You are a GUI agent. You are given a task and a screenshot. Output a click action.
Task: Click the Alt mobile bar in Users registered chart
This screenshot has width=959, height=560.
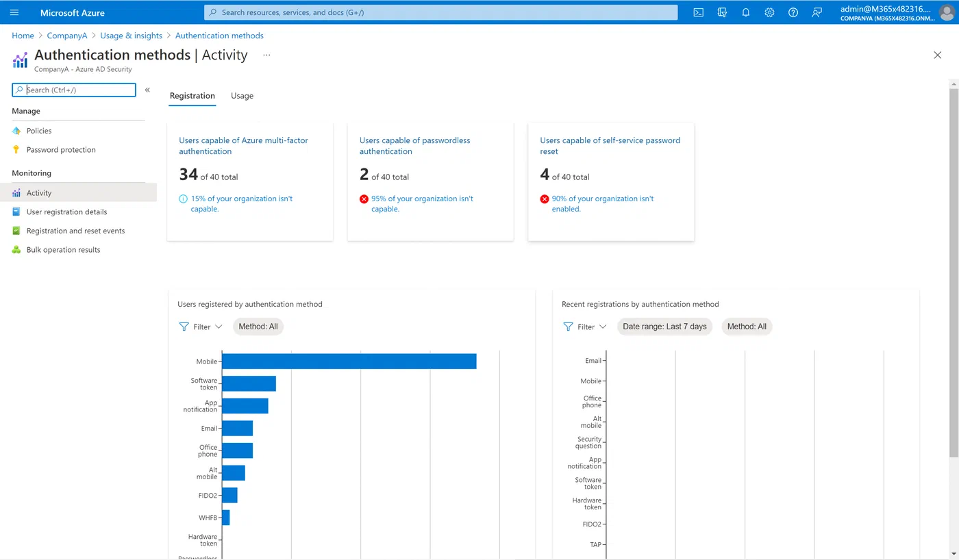point(234,473)
